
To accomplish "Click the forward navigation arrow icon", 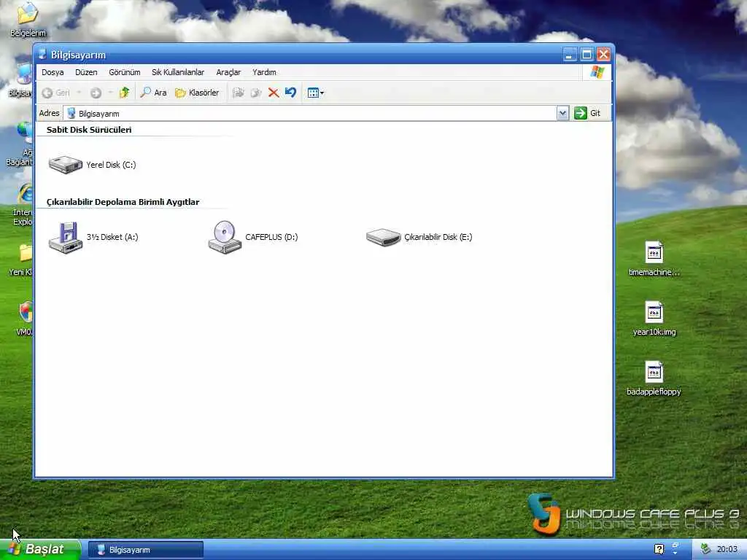I will [x=96, y=93].
